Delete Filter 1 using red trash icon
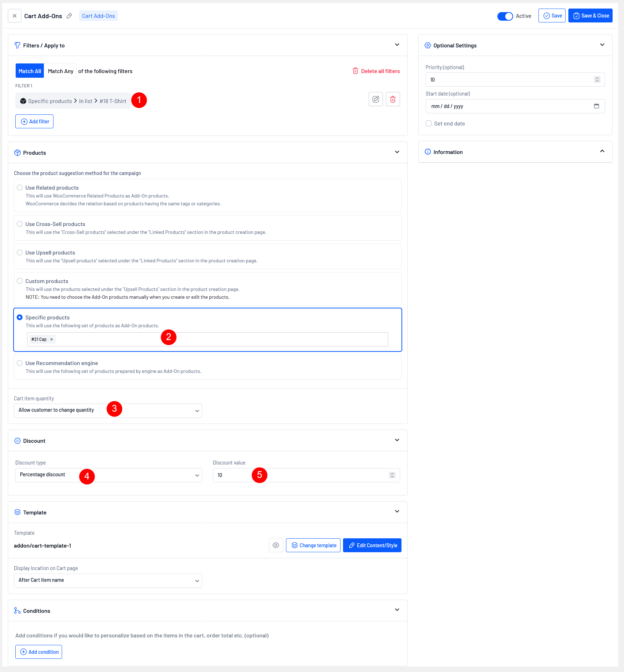The width and height of the screenshot is (624, 672). tap(393, 99)
